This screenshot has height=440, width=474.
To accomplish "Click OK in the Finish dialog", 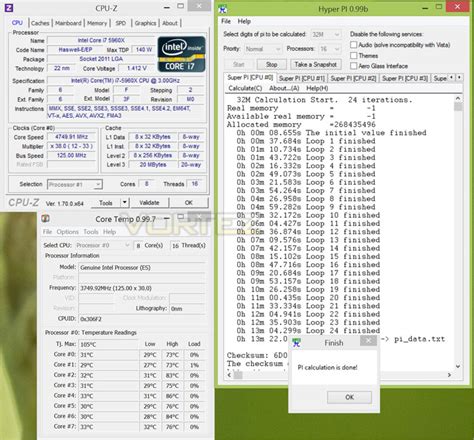I will coord(349,397).
